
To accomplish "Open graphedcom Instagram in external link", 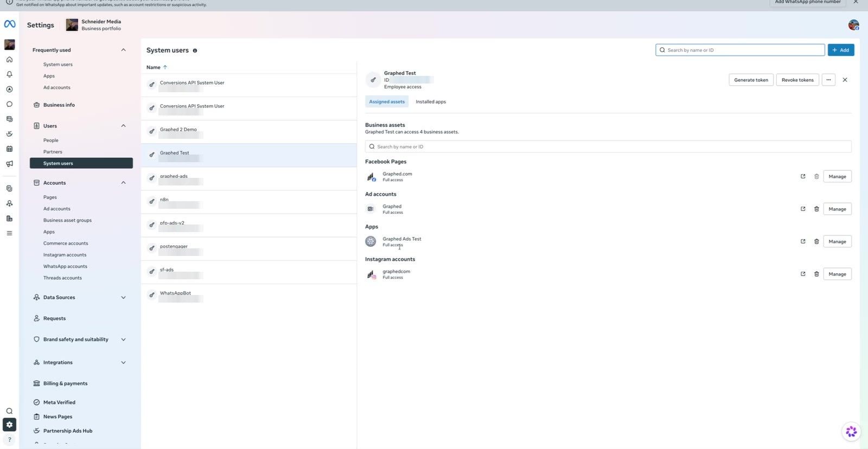I will [x=803, y=274].
